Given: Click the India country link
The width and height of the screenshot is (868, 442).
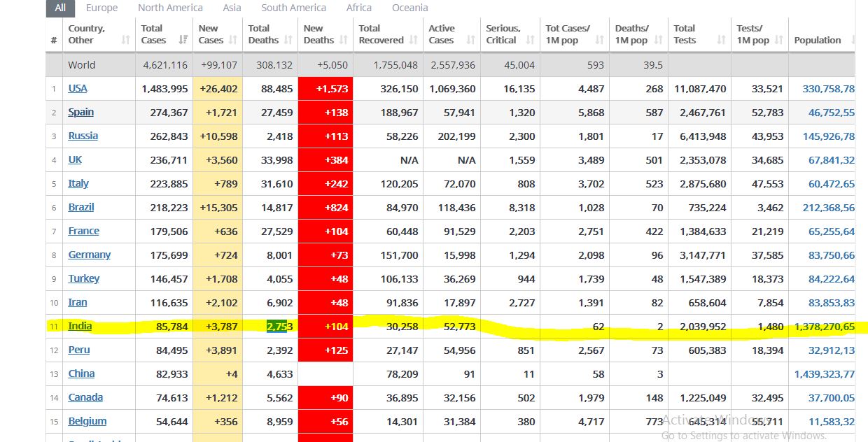Looking at the screenshot, I should click(x=80, y=326).
